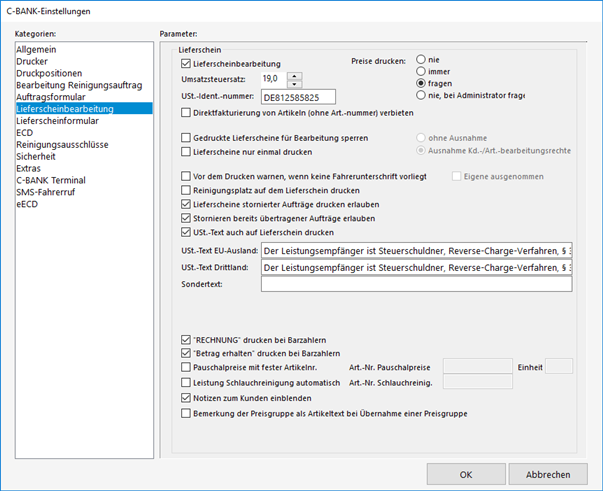Viewport: 603px width, 491px height.
Task: Toggle Notizen zum Kunden einblenden
Action: [186, 397]
